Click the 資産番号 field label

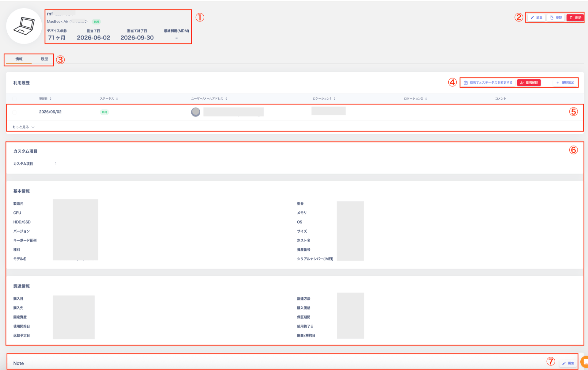303,250
